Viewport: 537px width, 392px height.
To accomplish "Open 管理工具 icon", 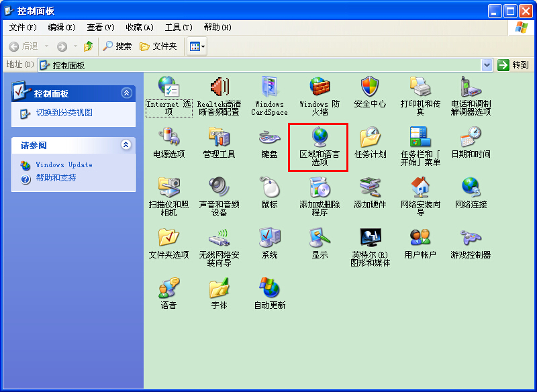I will (x=219, y=137).
